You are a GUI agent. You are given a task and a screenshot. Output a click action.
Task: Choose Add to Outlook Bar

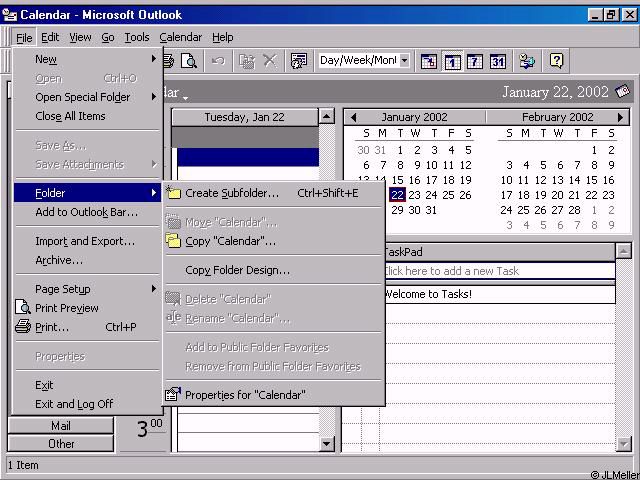click(87, 212)
